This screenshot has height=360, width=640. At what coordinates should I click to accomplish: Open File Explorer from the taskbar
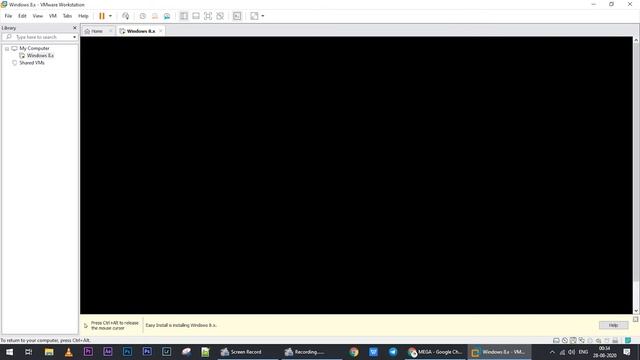pyautogui.click(x=49, y=352)
